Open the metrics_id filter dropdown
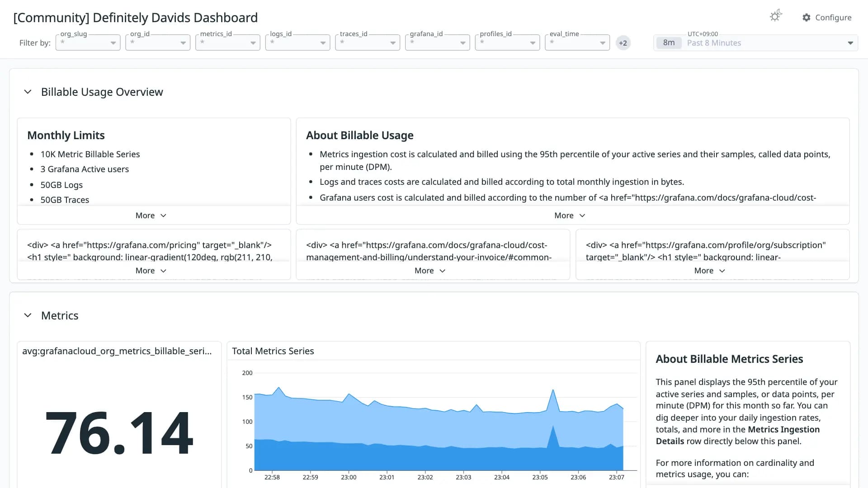This screenshot has height=488, width=868. pos(228,42)
